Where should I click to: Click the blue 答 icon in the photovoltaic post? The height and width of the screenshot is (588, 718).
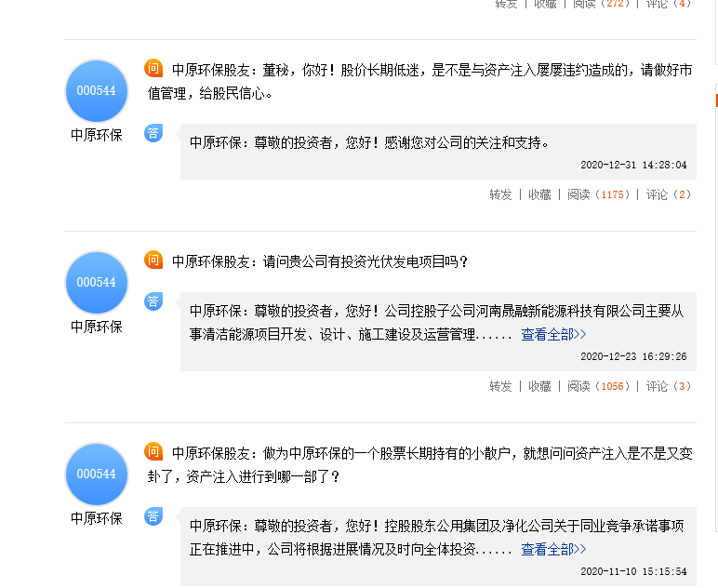(x=153, y=301)
